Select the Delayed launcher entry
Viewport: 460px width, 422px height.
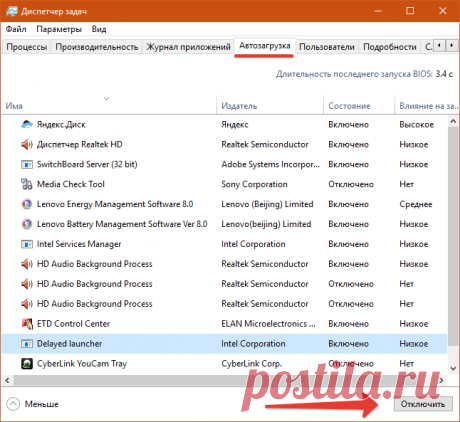(x=69, y=344)
